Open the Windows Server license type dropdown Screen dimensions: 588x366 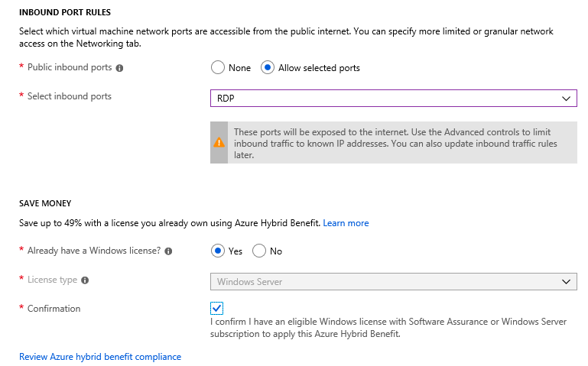[393, 282]
